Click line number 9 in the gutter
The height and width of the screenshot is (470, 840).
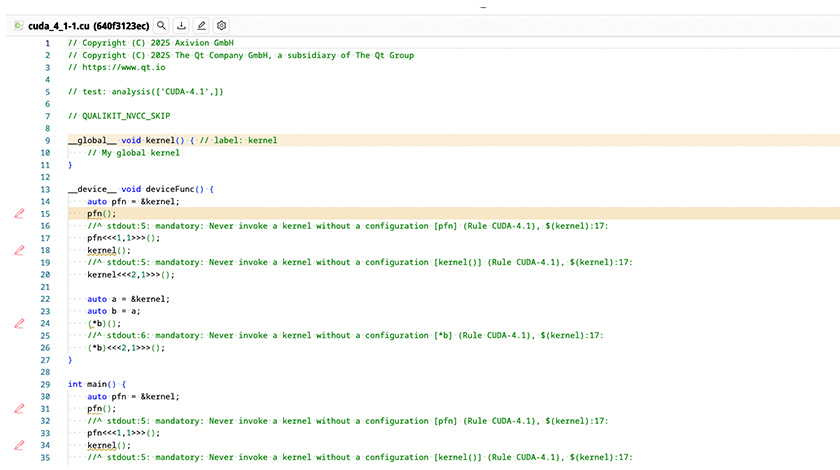[x=46, y=140]
